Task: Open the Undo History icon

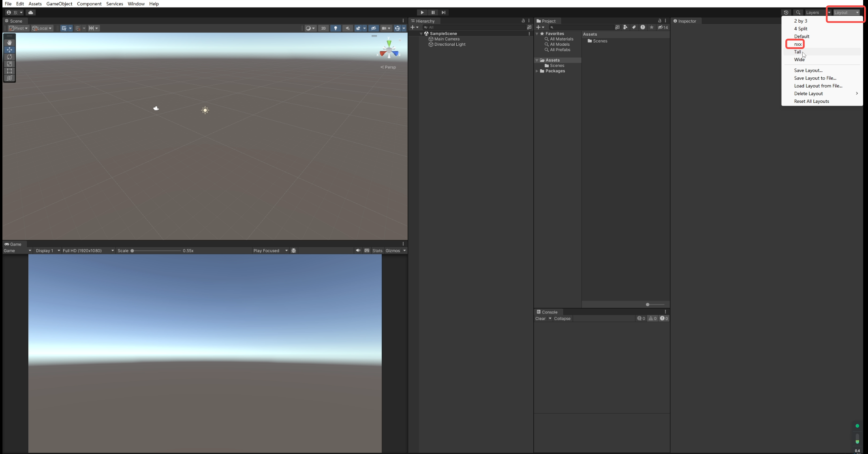Action: tap(786, 13)
